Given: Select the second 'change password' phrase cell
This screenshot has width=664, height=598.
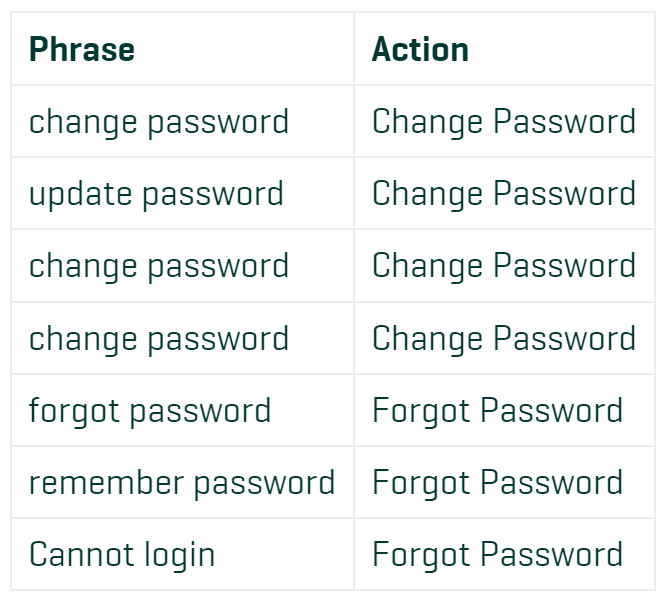Looking at the screenshot, I should (182, 266).
